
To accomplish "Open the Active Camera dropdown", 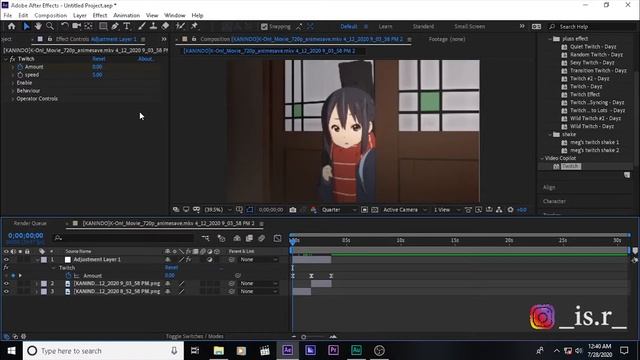I will 405,210.
